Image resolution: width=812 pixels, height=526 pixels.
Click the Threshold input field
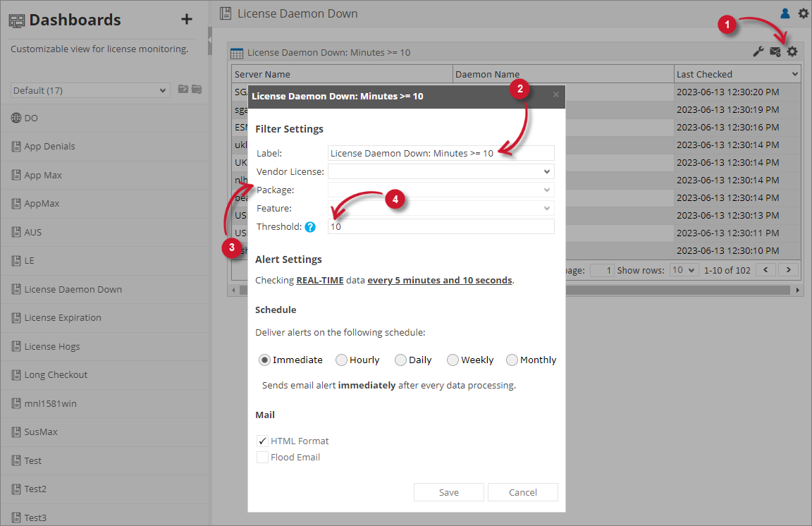coord(441,226)
